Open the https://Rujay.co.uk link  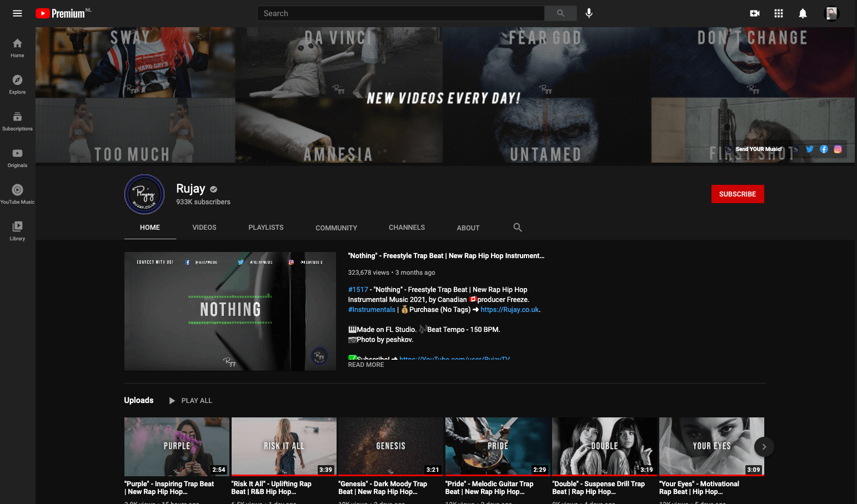(510, 310)
